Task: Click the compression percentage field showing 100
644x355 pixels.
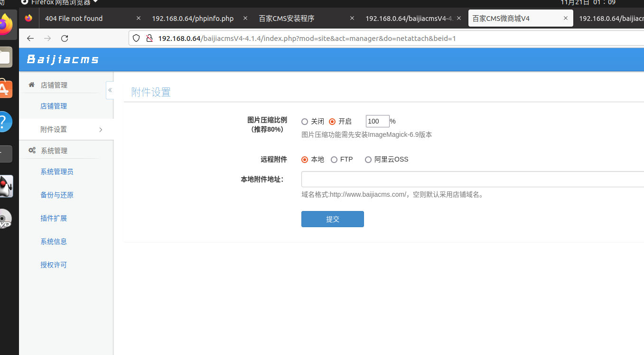Action: [x=378, y=121]
